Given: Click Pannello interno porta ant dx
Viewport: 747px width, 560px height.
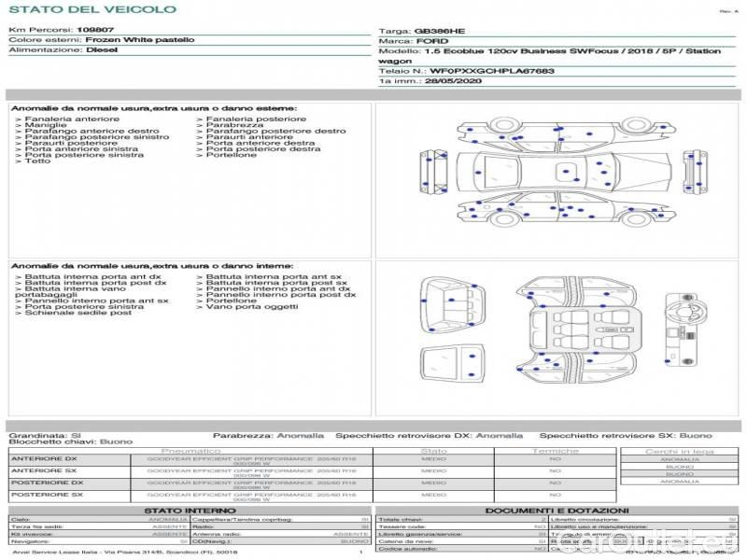Looking at the screenshot, I should pyautogui.click(x=277, y=288).
